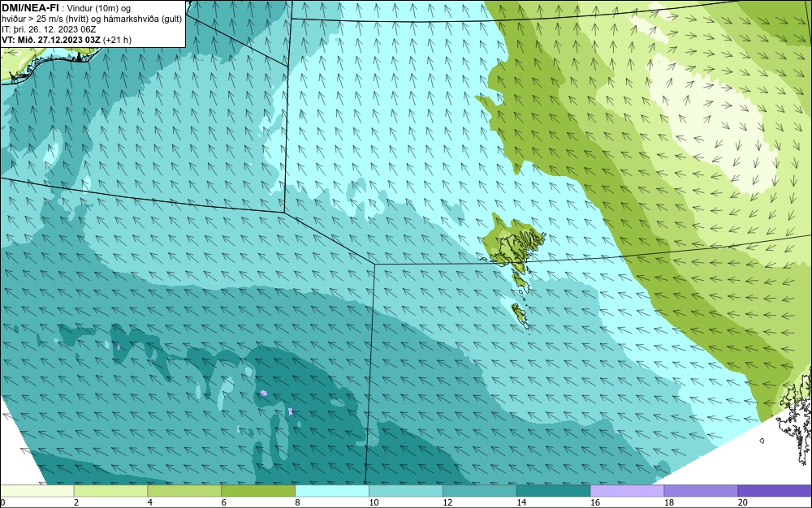Click the 14–16 m/s dark teal swatch

[x=554, y=491]
